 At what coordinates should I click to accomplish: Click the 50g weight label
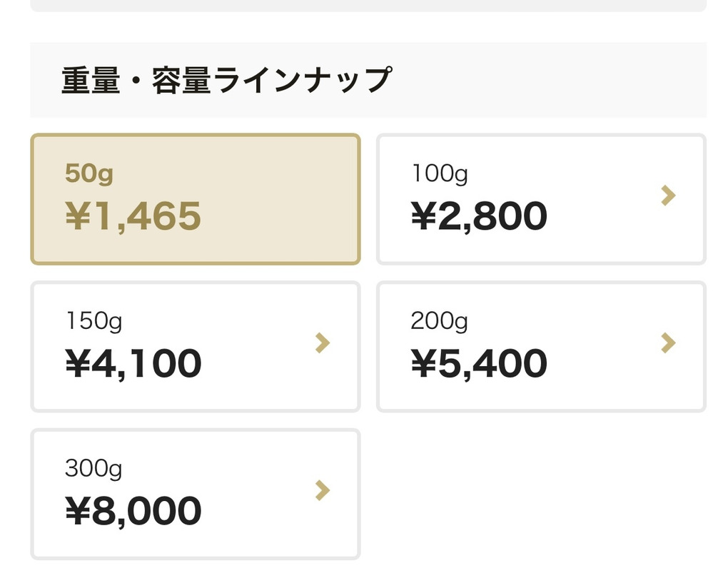click(89, 173)
